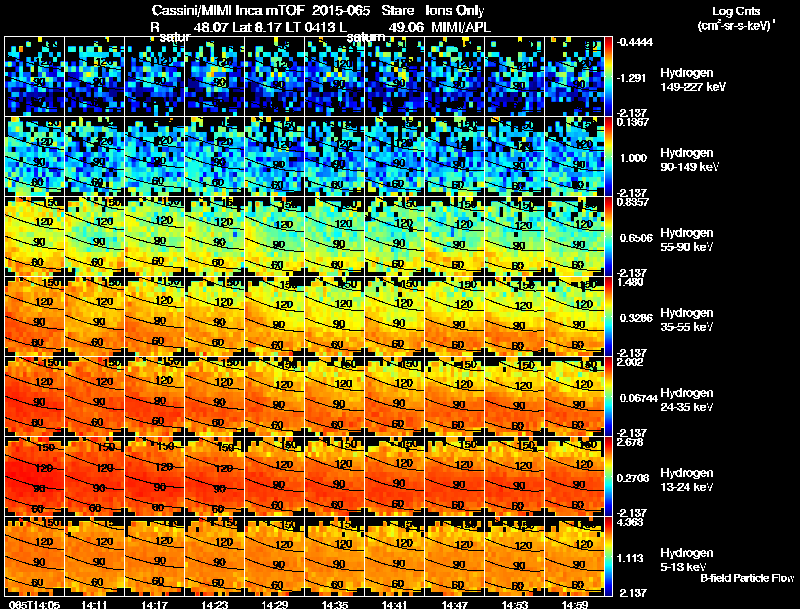The image size is (800, 609).
Task: Click the 'Ions Only' title text
Action: click(455, 11)
